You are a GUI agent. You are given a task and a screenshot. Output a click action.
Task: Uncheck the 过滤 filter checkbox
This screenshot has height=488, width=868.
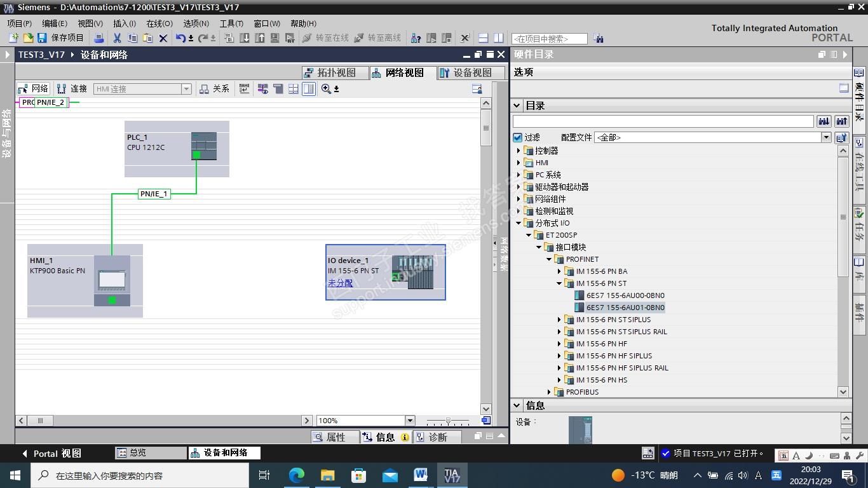(x=518, y=137)
